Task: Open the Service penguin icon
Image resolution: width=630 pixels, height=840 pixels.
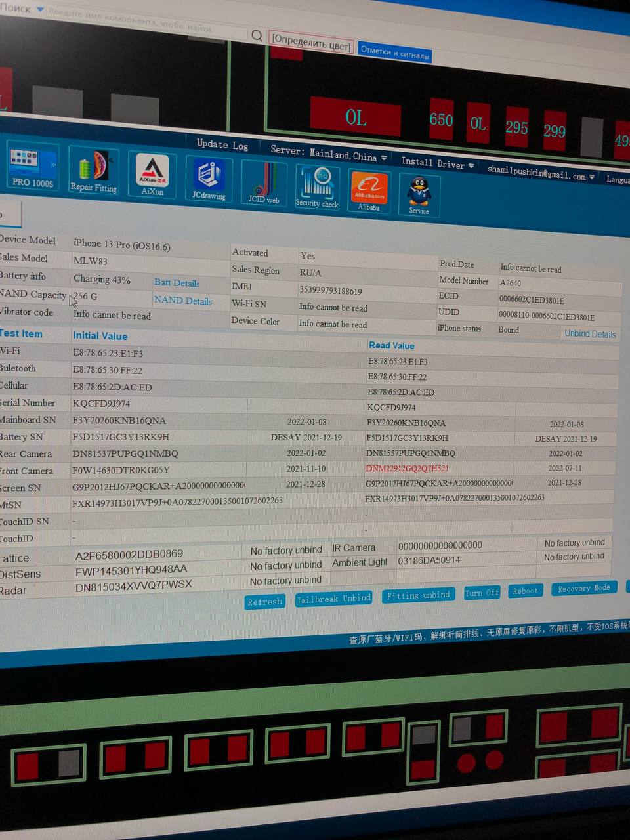Action: pyautogui.click(x=419, y=195)
